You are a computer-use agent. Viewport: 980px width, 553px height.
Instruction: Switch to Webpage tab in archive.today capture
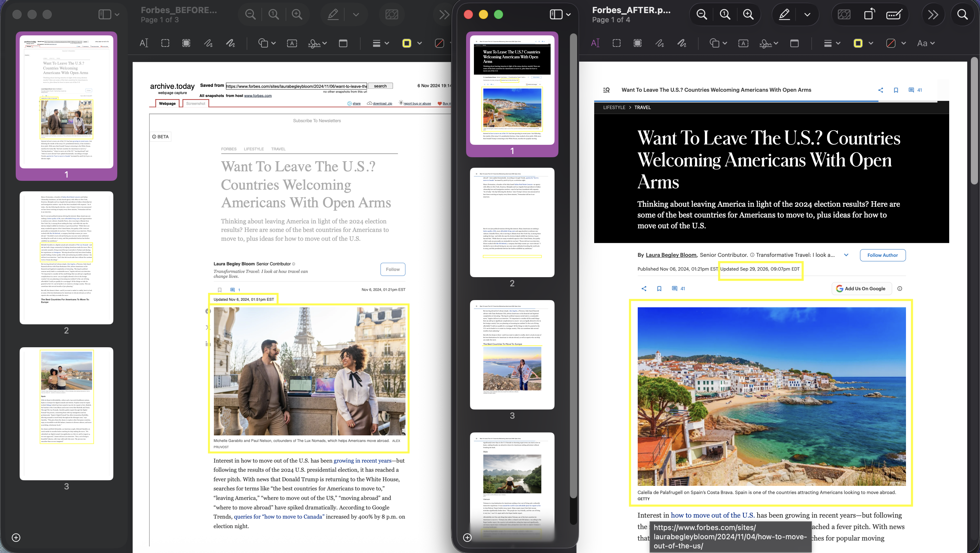pos(167,104)
